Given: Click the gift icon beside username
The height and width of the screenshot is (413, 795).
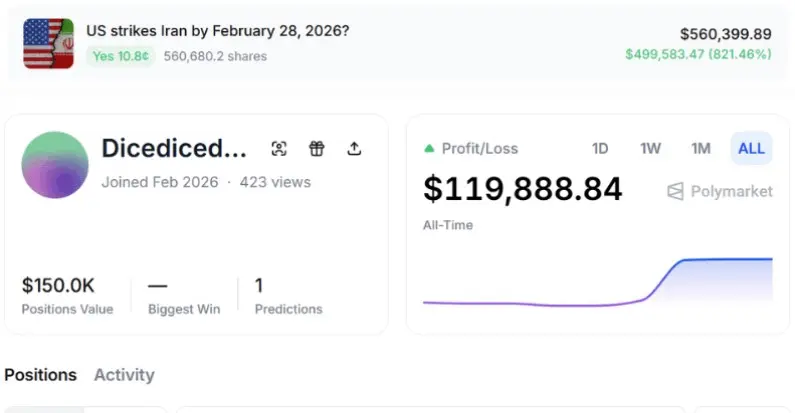Looking at the screenshot, I should [x=316, y=149].
